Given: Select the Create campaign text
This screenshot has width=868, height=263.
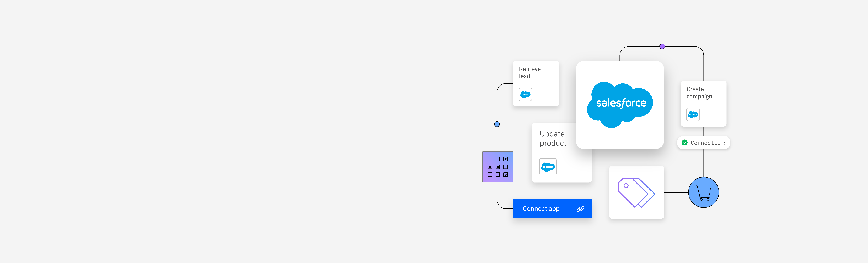Looking at the screenshot, I should coord(699,93).
